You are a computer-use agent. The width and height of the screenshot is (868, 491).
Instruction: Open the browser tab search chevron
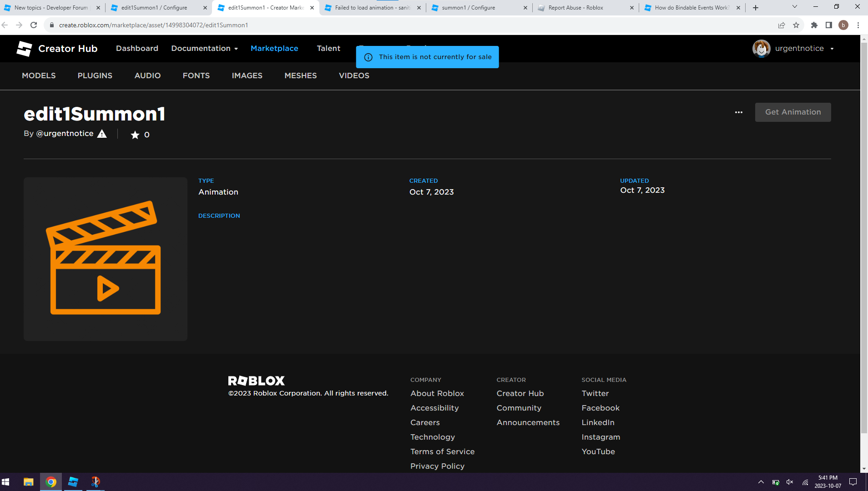(x=794, y=7)
